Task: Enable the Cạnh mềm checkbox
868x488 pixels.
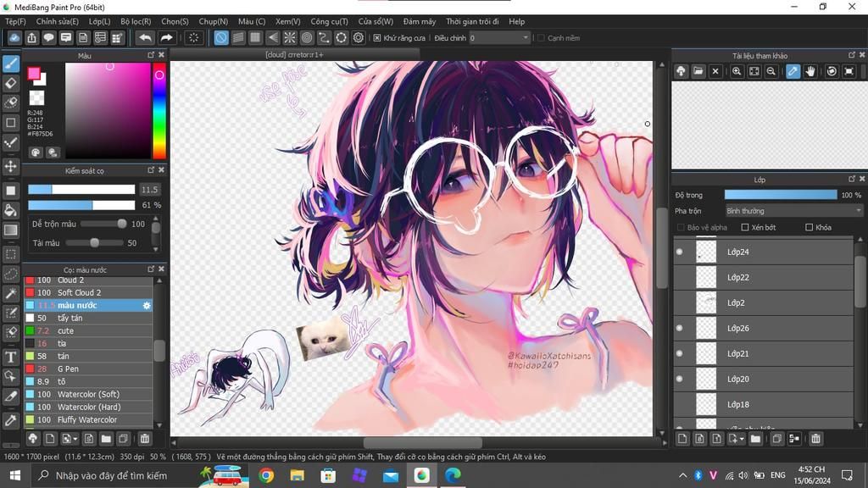Action: pos(541,38)
